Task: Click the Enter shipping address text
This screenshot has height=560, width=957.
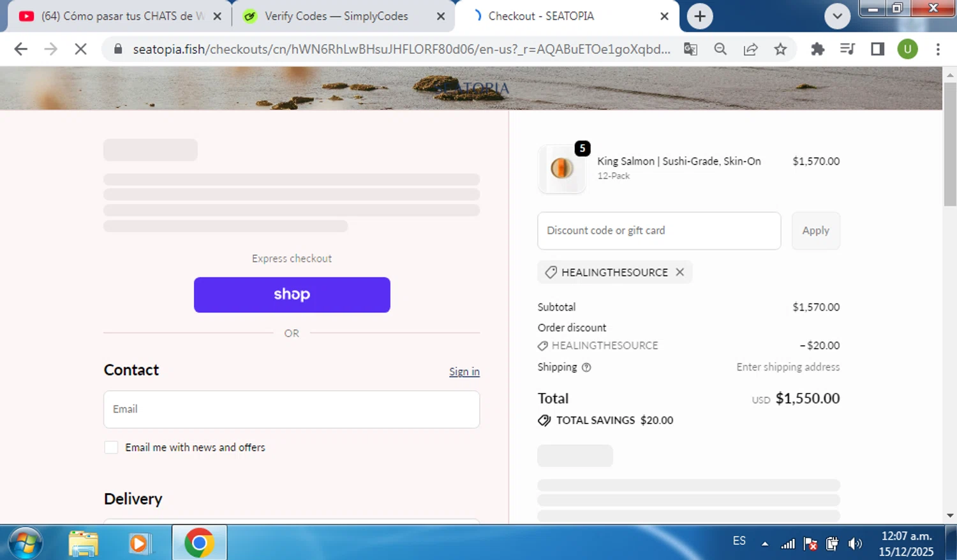Action: [788, 367]
